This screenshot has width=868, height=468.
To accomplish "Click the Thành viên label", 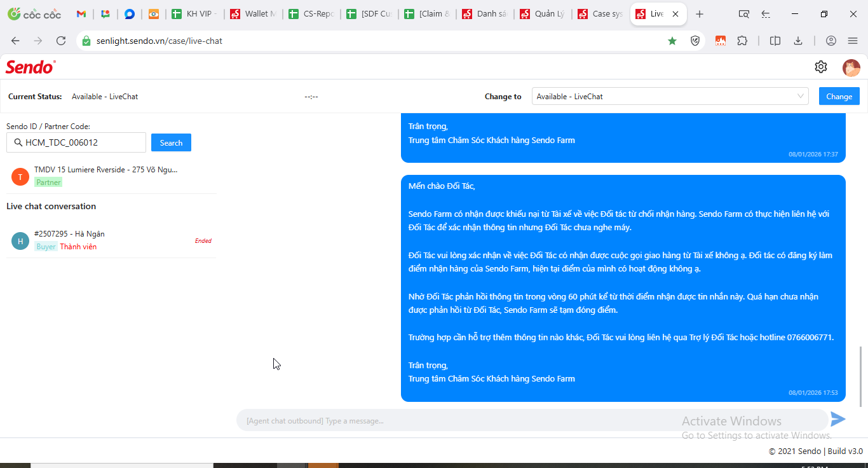I will (x=78, y=247).
